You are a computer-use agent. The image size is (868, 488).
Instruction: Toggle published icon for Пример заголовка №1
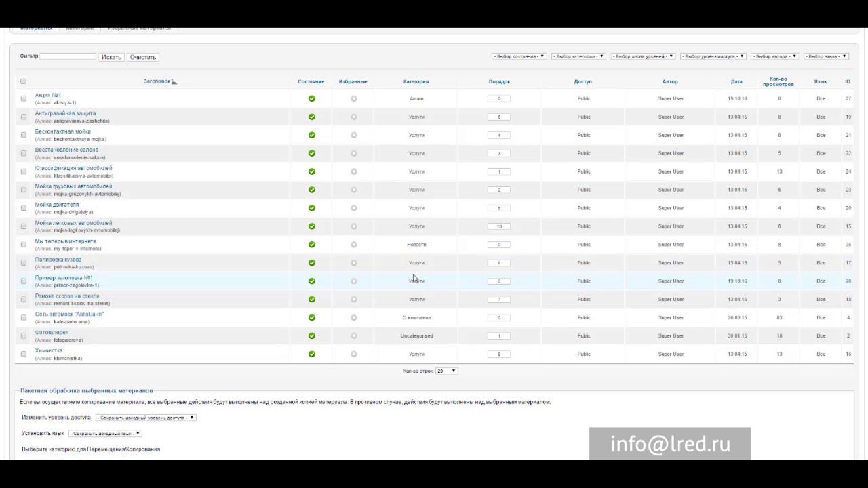(x=312, y=281)
